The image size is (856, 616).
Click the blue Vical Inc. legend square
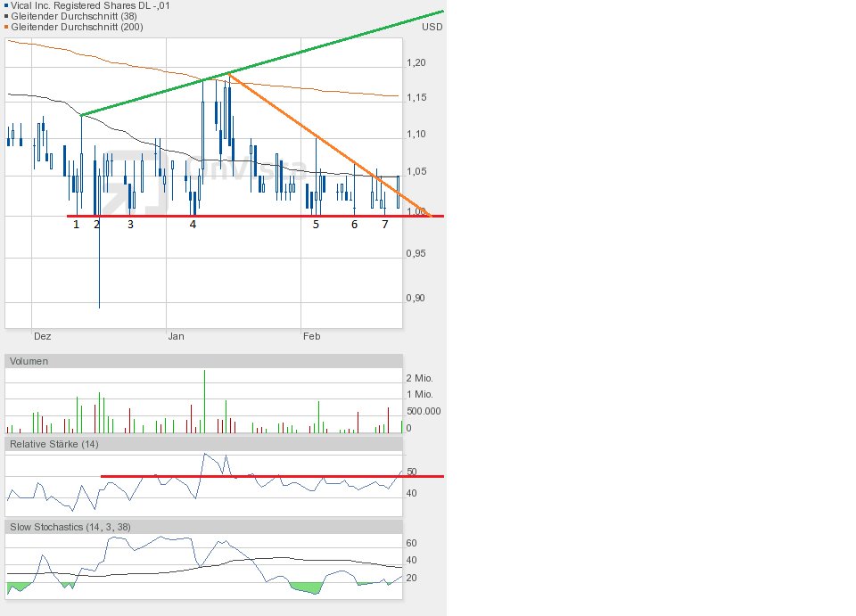(7, 6)
